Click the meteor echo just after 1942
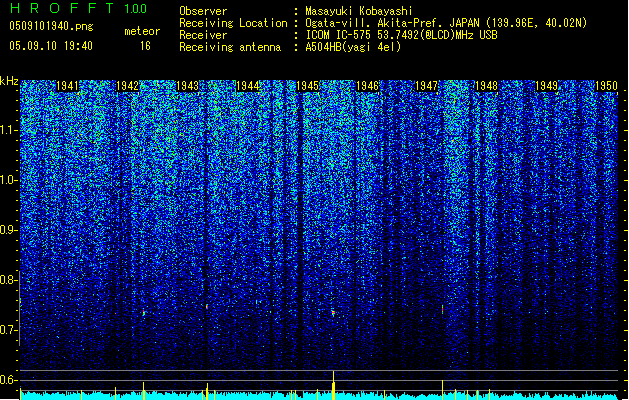The width and height of the screenshot is (629, 400). 143,312
